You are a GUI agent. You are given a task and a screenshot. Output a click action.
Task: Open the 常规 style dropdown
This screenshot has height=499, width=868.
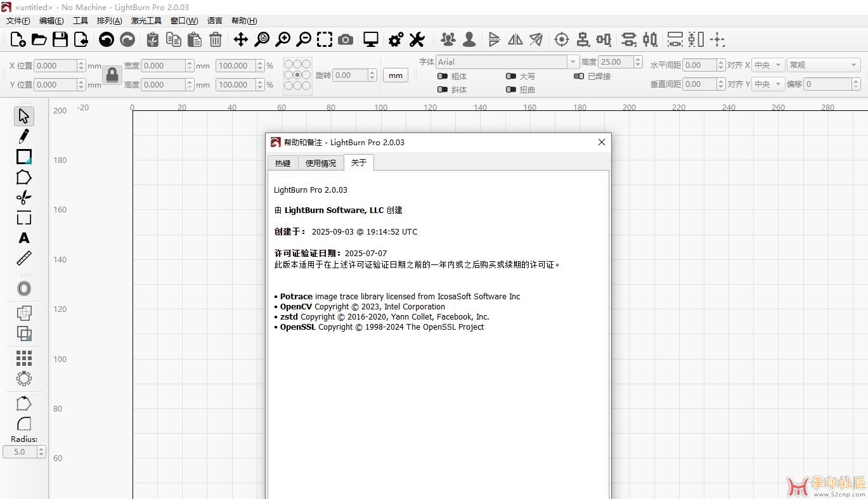coord(823,65)
